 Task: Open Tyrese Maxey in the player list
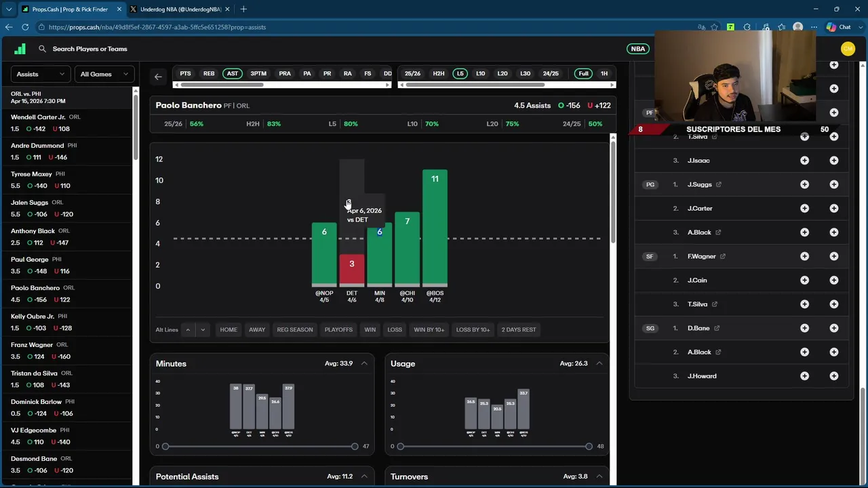66,180
